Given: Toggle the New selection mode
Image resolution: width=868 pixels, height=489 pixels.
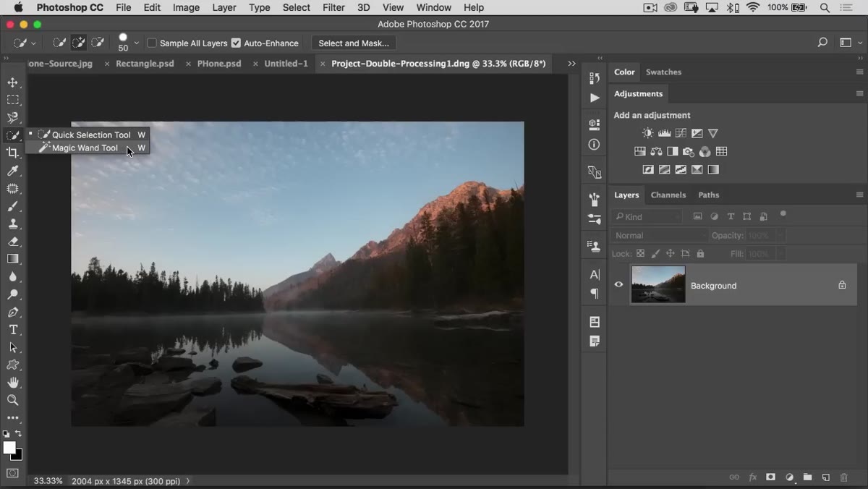Looking at the screenshot, I should (x=60, y=43).
